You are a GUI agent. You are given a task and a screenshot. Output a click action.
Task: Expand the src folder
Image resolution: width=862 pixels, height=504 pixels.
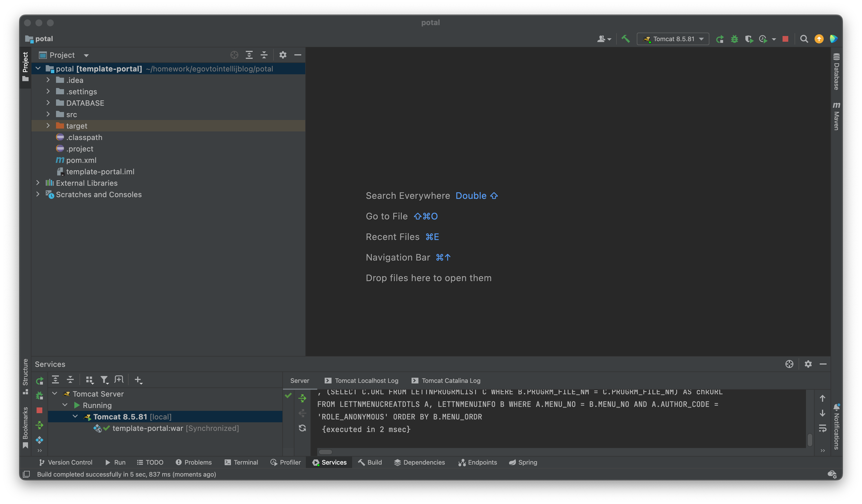(48, 114)
